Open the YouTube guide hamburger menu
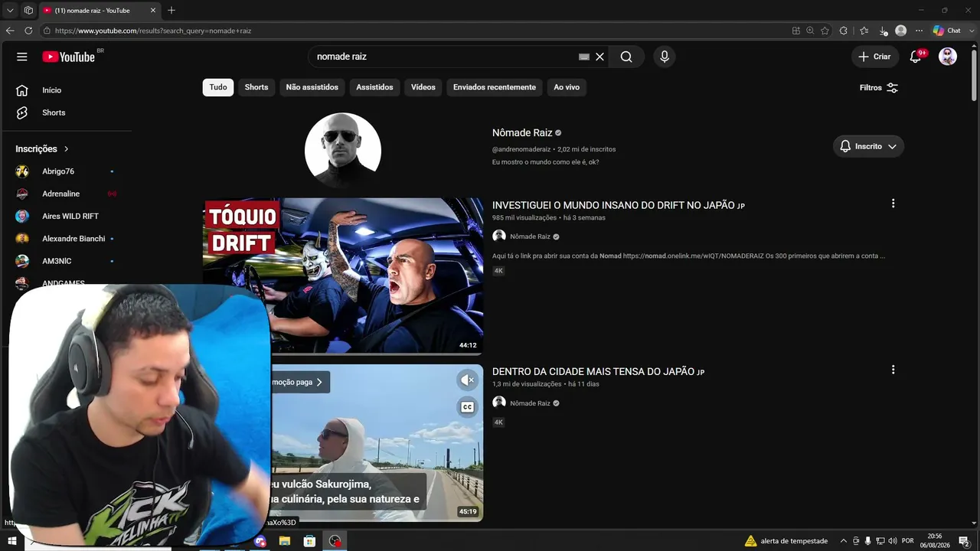Viewport: 980px width, 551px height. (x=22, y=57)
